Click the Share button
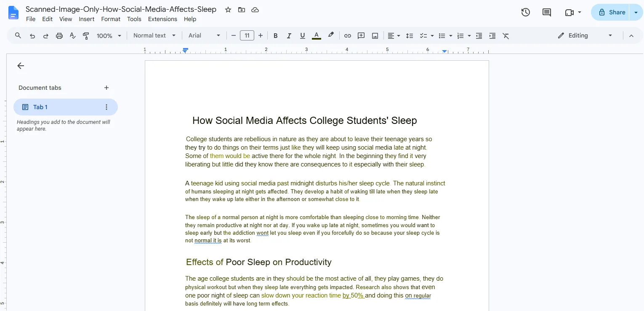The height and width of the screenshot is (311, 644). (611, 12)
